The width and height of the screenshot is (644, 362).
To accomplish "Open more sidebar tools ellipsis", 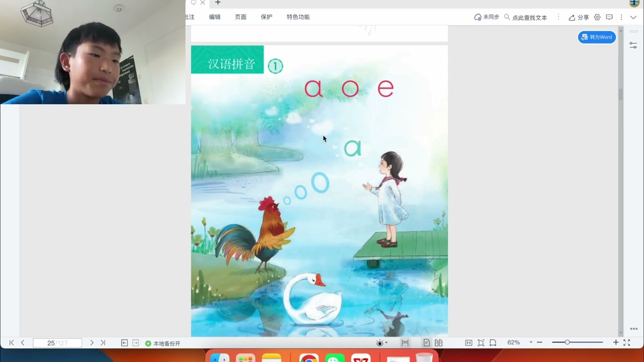I will pyautogui.click(x=633, y=329).
